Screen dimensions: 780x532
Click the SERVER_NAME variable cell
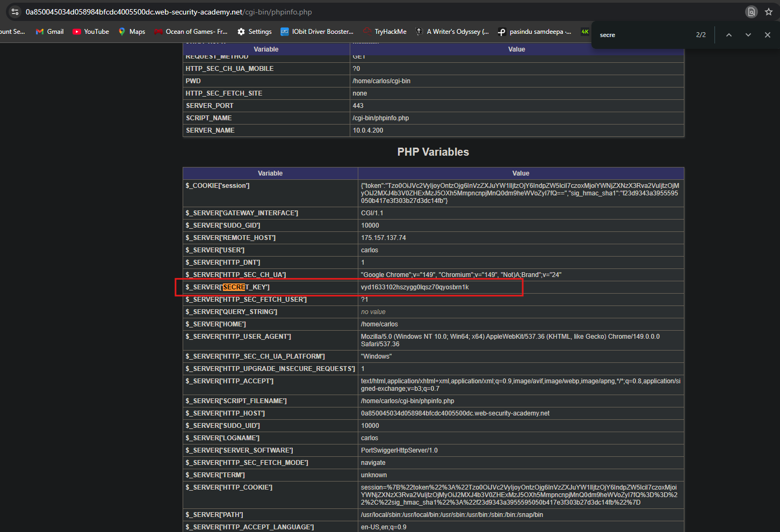266,130
